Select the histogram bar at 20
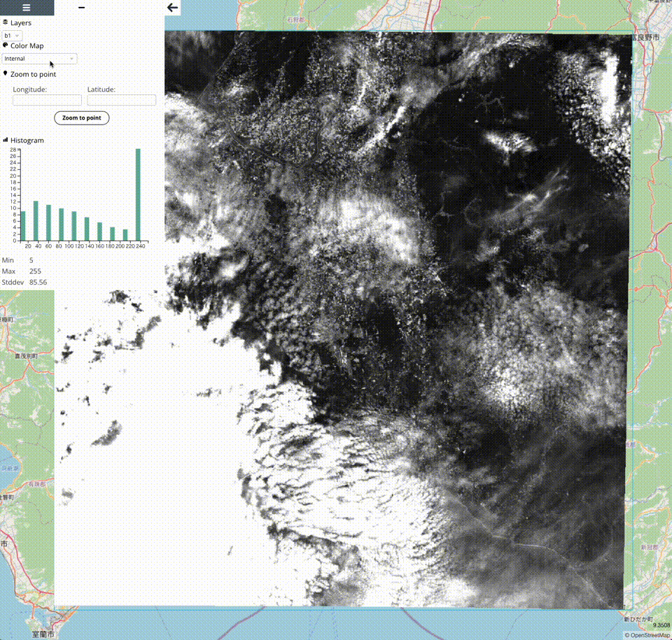The image size is (672, 640). point(24,226)
